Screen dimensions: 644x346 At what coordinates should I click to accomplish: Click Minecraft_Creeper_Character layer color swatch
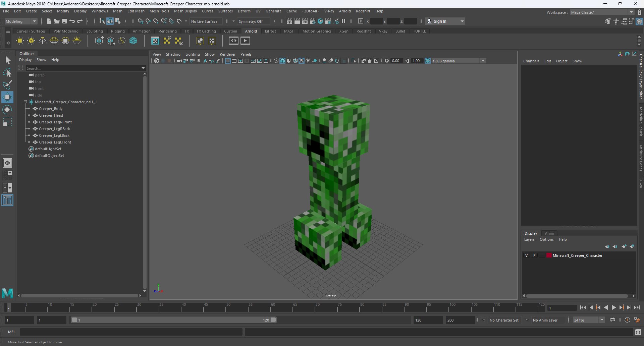(x=549, y=255)
